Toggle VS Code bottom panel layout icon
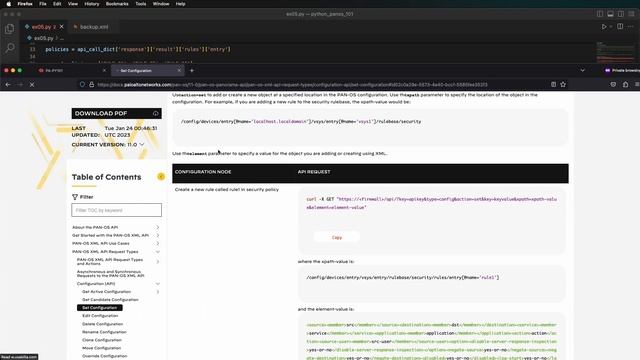 point(610,14)
